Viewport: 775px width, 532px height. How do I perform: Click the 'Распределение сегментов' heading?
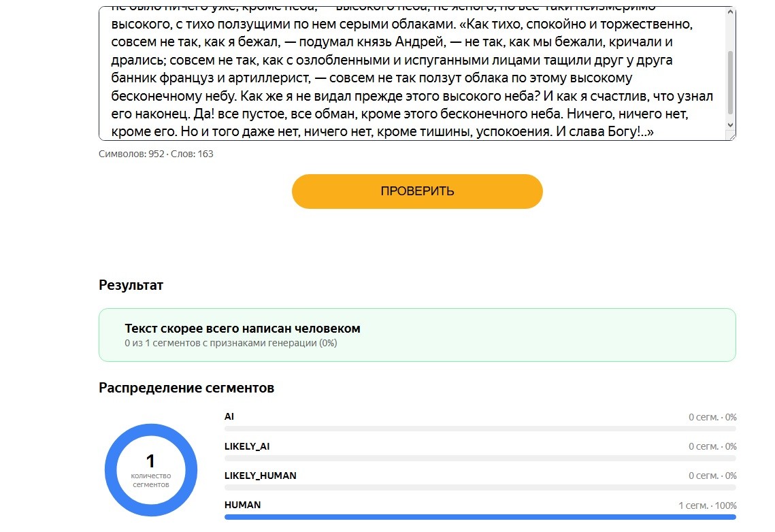coord(186,388)
